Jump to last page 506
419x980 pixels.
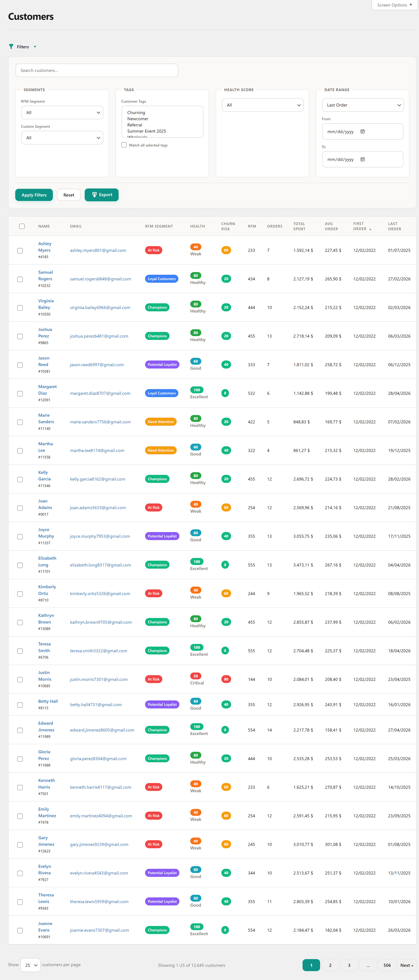coord(387,965)
